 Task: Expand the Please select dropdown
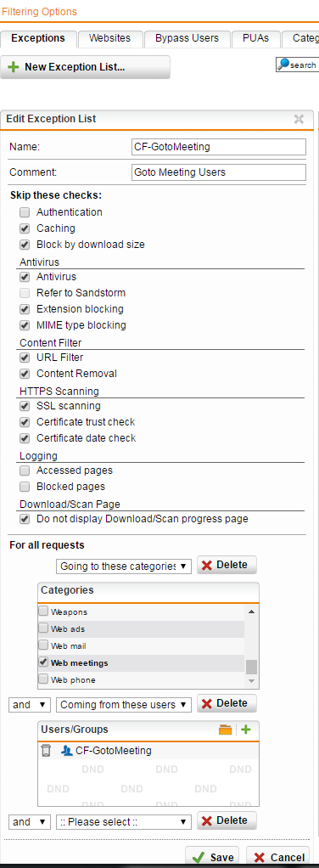[x=124, y=822]
